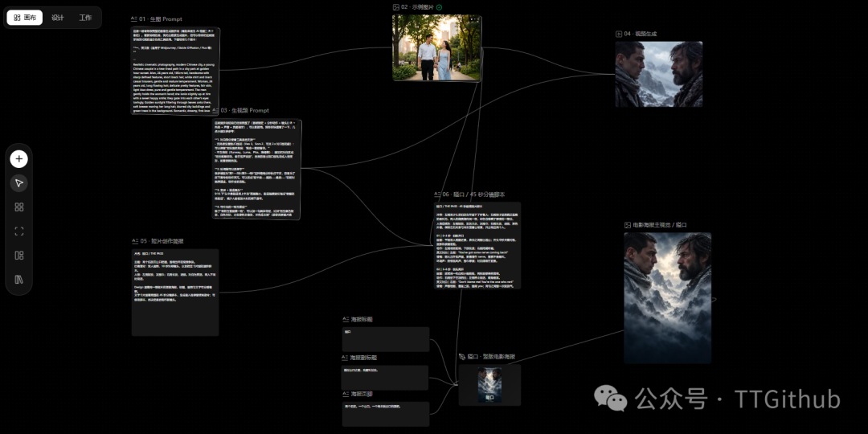
Task: Select the 04 · 视频生成 node title
Action: [641, 34]
